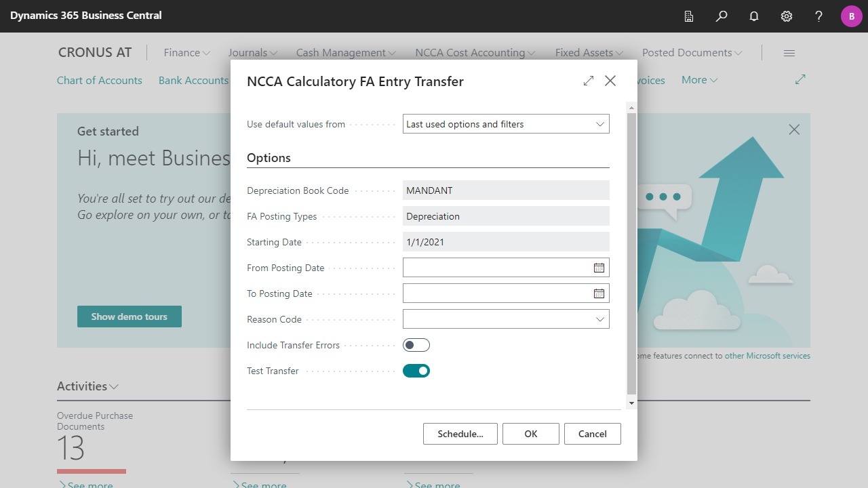The width and height of the screenshot is (868, 488).
Task: Expand the Cash Management menu
Action: tap(346, 53)
